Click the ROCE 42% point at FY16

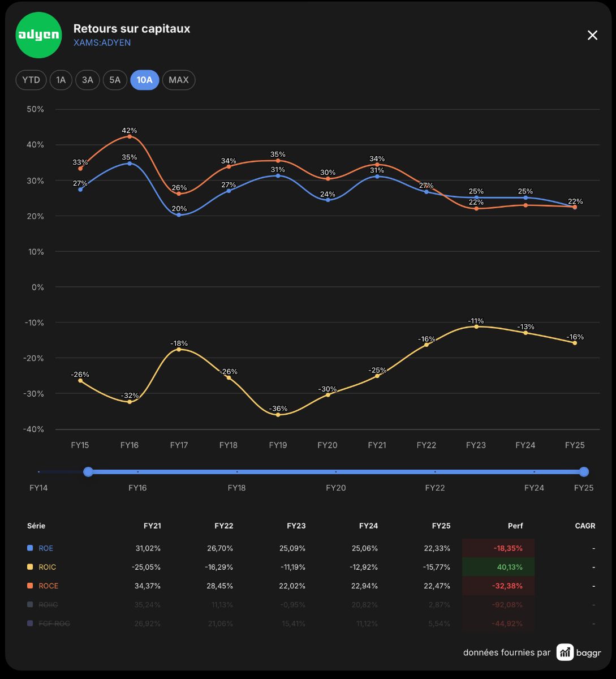(x=130, y=136)
